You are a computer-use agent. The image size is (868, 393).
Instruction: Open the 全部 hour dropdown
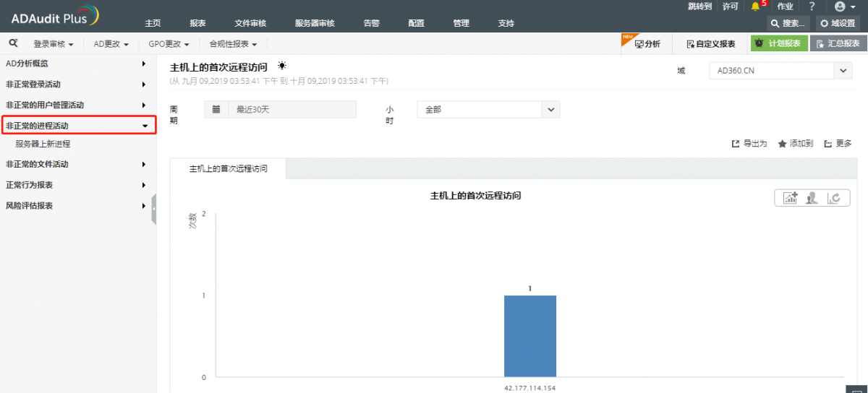[x=550, y=110]
